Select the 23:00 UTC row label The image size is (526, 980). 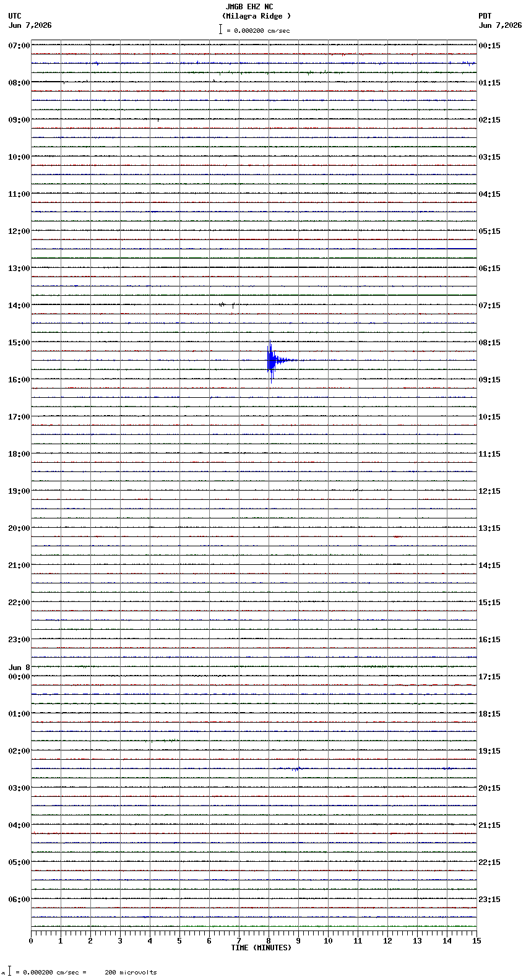[19, 640]
